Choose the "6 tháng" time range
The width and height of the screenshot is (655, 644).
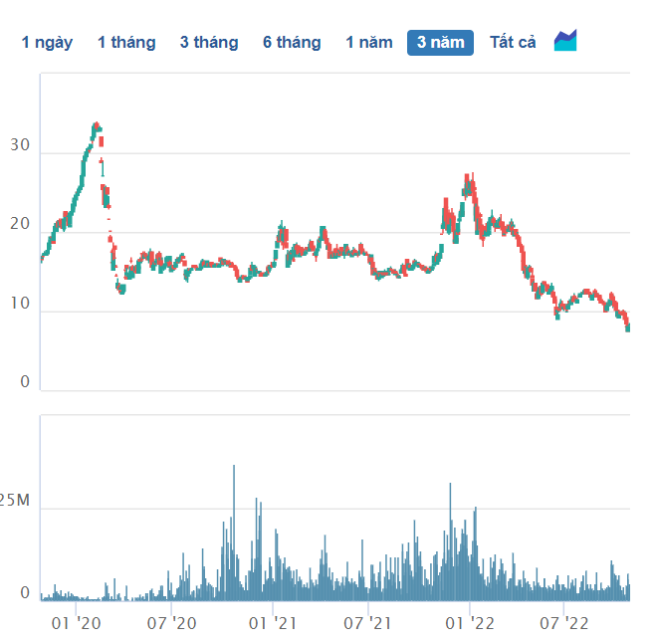coord(292,43)
